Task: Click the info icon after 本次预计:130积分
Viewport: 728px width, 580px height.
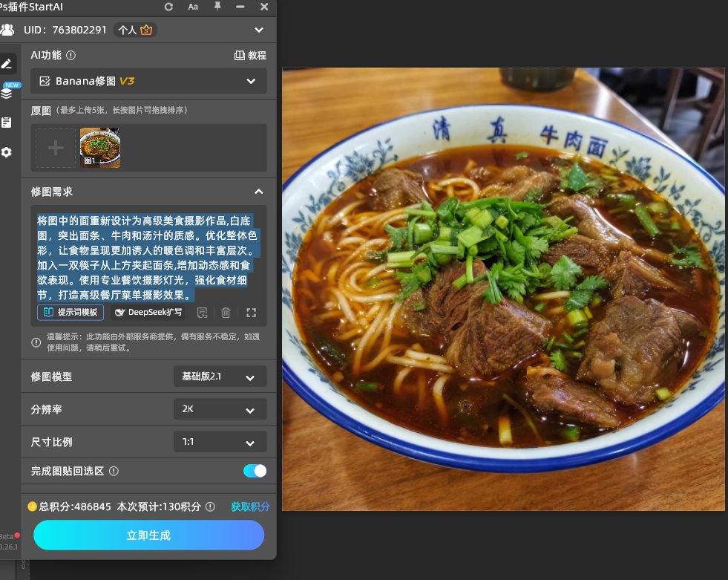Action: (210, 506)
